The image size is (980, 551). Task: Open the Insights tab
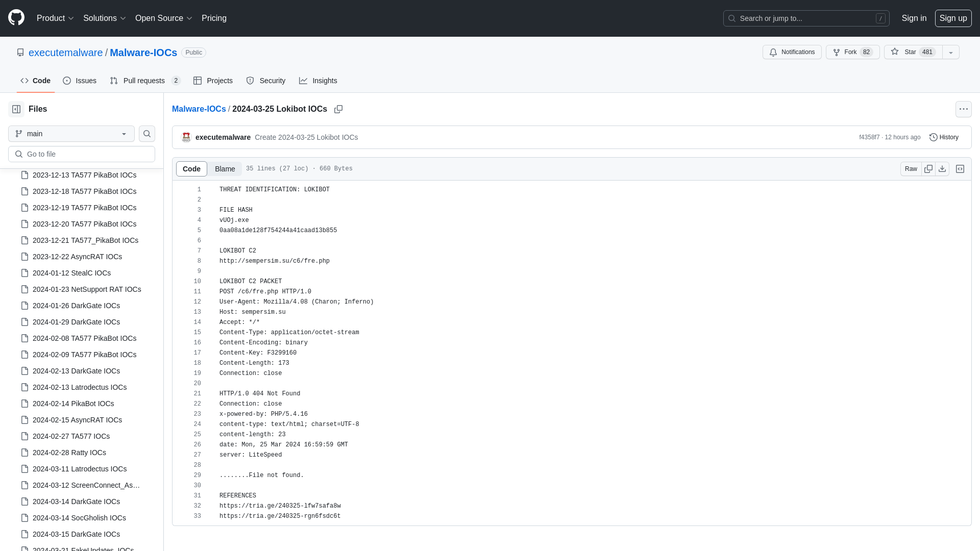pos(318,81)
